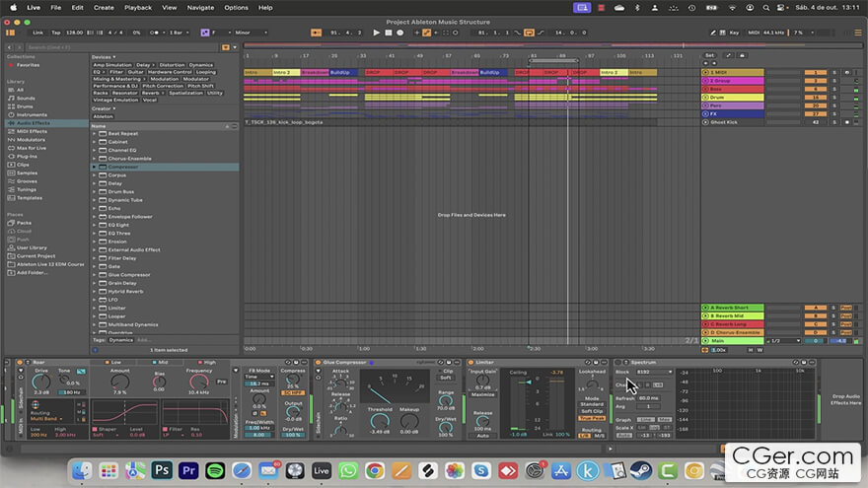This screenshot has width=868, height=488.
Task: Open Spotify from the Dock
Action: click(215, 470)
